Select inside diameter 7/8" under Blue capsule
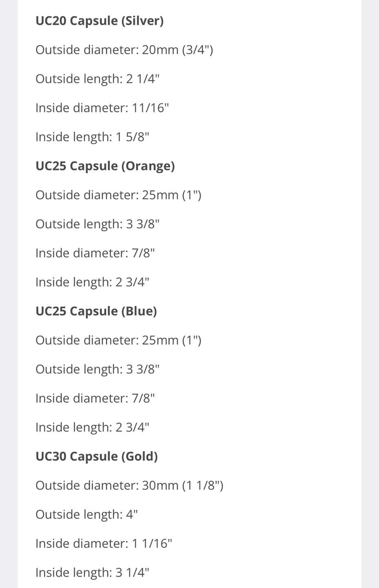This screenshot has width=379, height=588. click(95, 398)
